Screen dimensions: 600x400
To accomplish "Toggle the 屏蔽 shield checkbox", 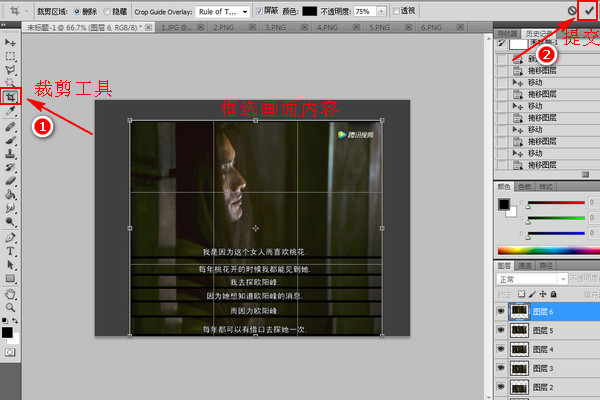I will [259, 11].
